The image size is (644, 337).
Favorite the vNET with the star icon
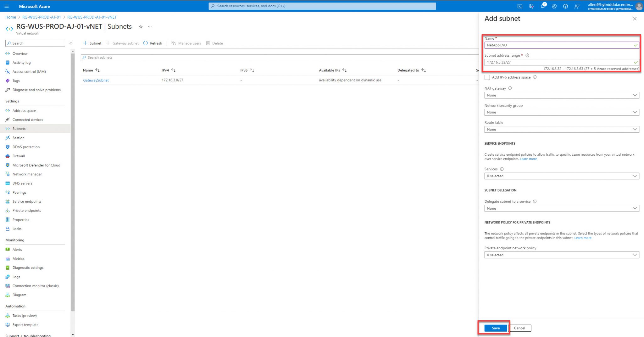pos(141,26)
